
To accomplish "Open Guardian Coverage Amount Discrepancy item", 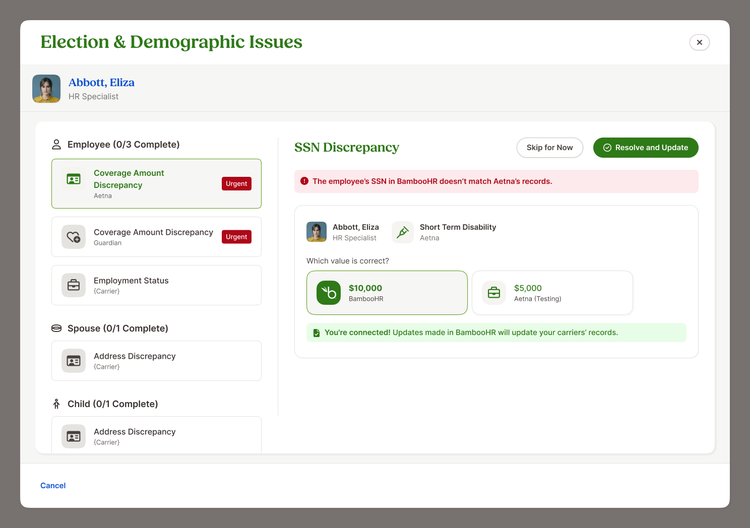I will coord(156,237).
